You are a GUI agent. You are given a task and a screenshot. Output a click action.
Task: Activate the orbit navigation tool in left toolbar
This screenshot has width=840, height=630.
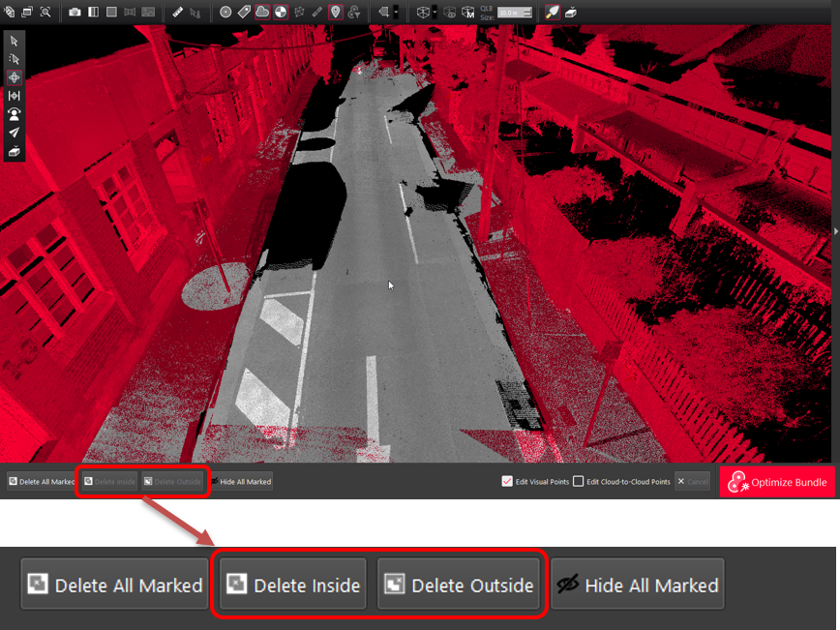(x=14, y=77)
